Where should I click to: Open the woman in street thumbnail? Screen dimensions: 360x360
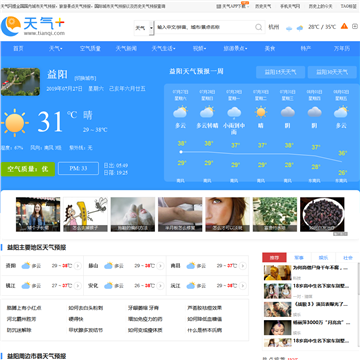click(38, 214)
